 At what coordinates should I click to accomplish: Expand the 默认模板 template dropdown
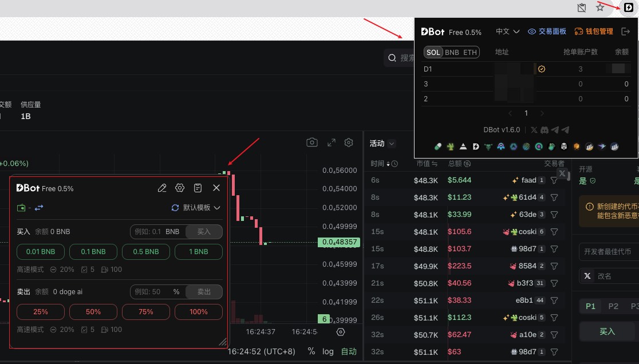click(196, 208)
